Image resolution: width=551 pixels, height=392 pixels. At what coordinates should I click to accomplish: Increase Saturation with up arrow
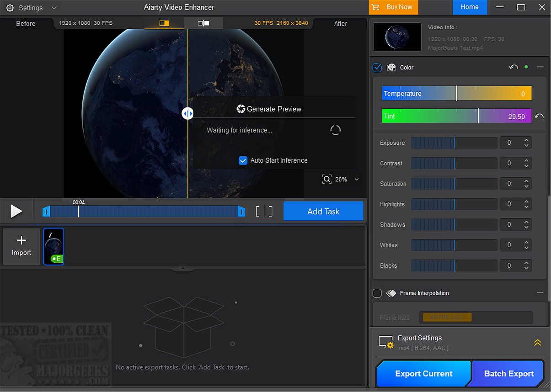click(526, 181)
